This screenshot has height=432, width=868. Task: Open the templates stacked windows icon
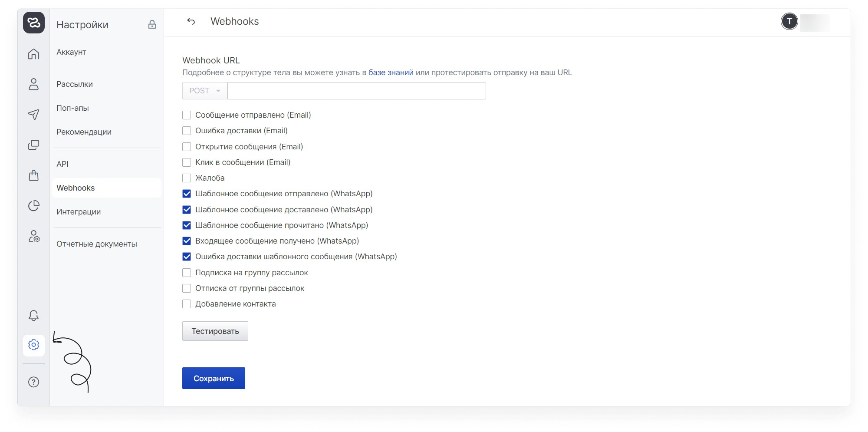[34, 145]
